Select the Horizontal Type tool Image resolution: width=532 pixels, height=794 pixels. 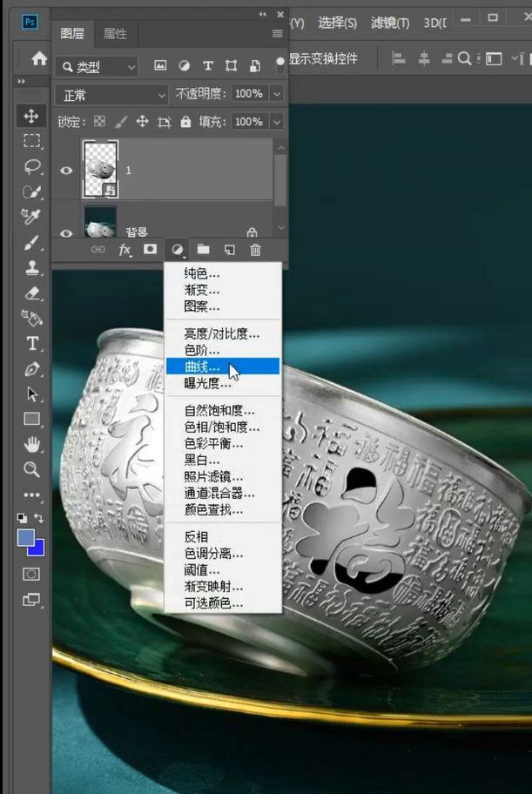click(x=31, y=343)
